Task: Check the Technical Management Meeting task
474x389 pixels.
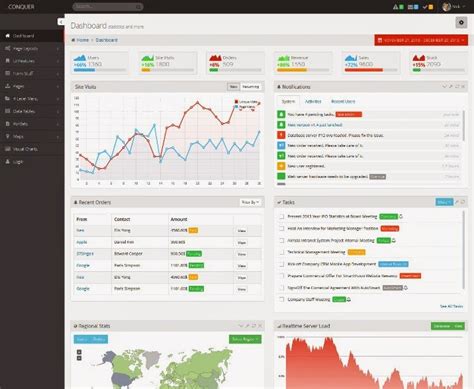Action: click(282, 252)
